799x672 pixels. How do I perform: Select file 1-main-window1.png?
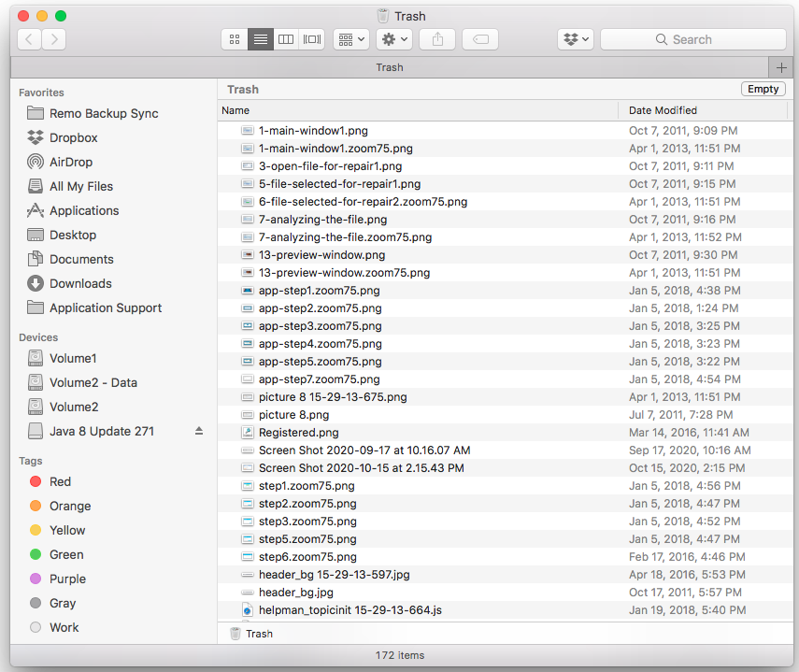pyautogui.click(x=505, y=131)
